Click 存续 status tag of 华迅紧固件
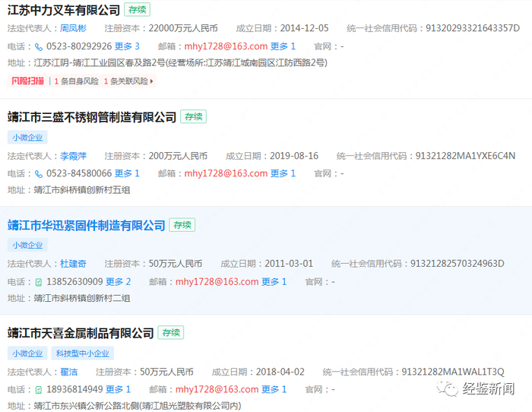The height and width of the screenshot is (412, 532). click(182, 225)
